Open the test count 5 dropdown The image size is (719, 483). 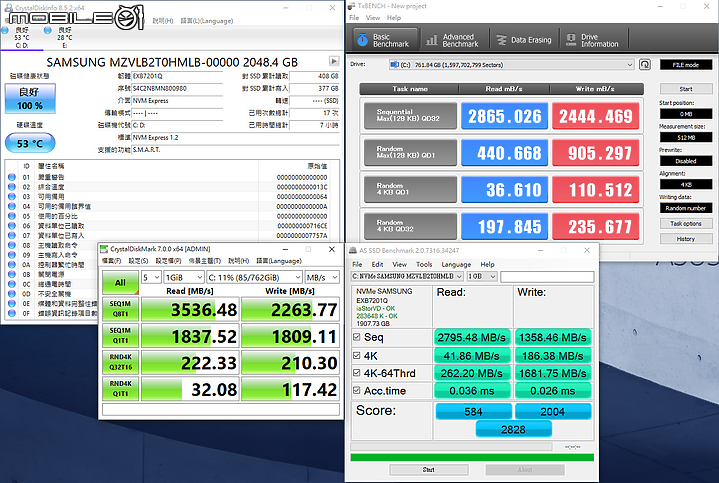(151, 278)
